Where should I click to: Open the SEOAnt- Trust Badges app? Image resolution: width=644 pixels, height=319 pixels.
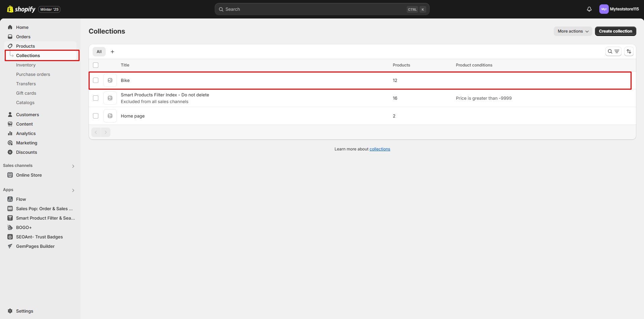40,237
